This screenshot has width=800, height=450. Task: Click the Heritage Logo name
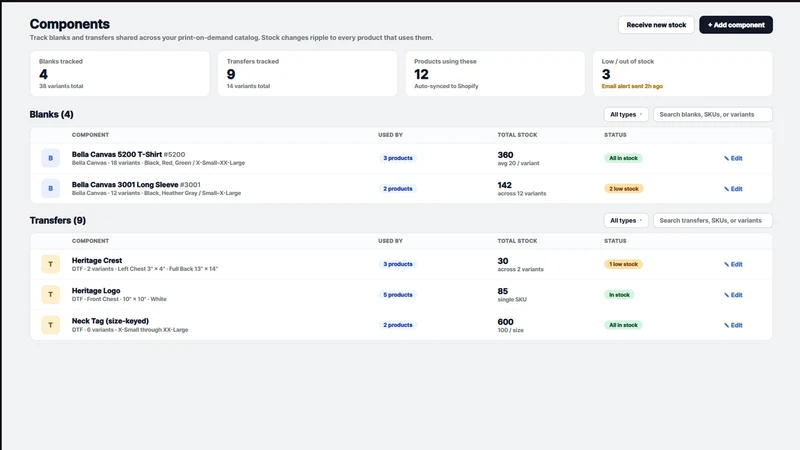[x=96, y=291]
